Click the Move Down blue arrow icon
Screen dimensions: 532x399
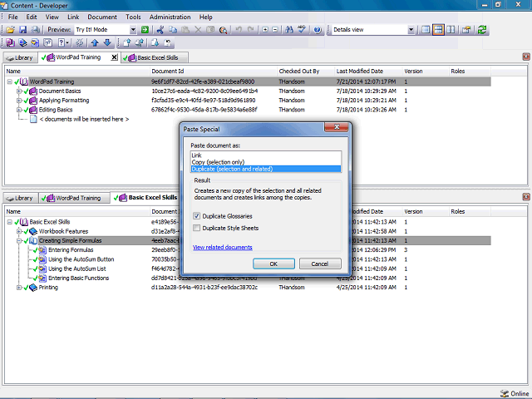point(107,42)
